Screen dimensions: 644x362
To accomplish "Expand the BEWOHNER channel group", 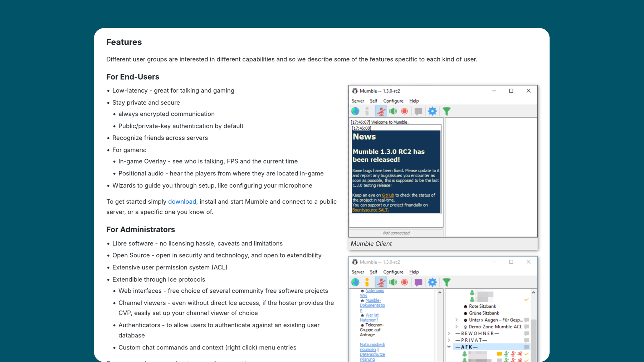I will (x=449, y=333).
